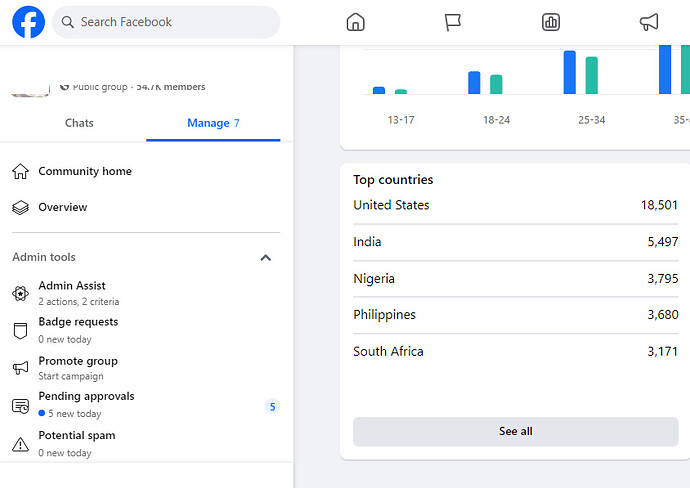
Task: Click the Start campaign subtext
Action: (71, 377)
